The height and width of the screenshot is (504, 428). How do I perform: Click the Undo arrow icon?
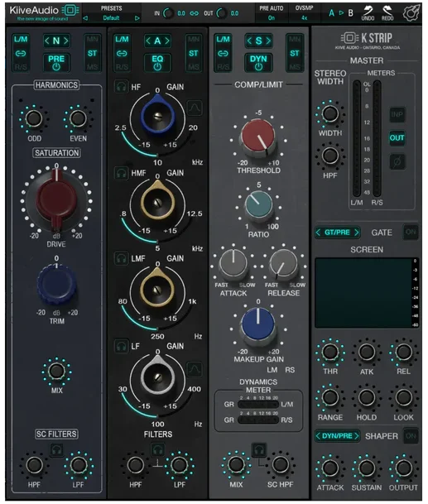tap(368, 11)
